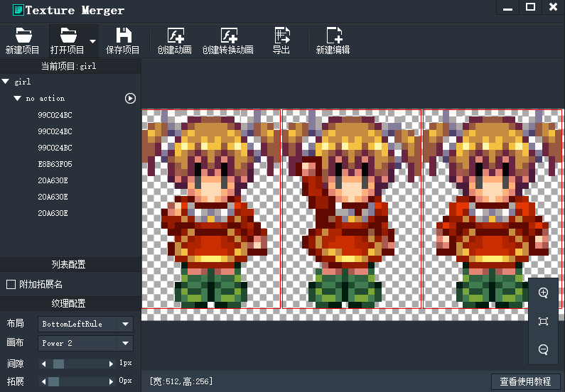Open 查看使用教程 tutorial button
This screenshot has width=565, height=392.
tap(525, 381)
